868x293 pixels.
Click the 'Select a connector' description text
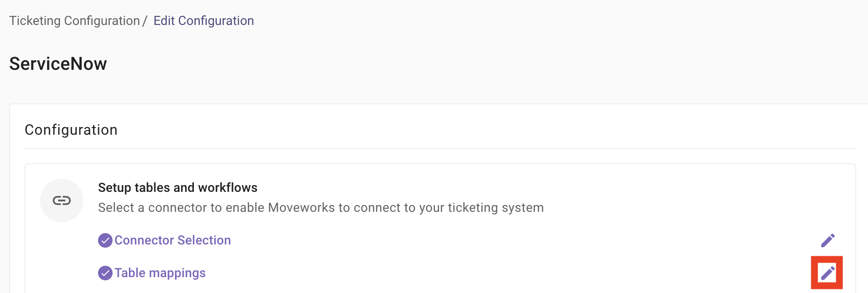321,208
